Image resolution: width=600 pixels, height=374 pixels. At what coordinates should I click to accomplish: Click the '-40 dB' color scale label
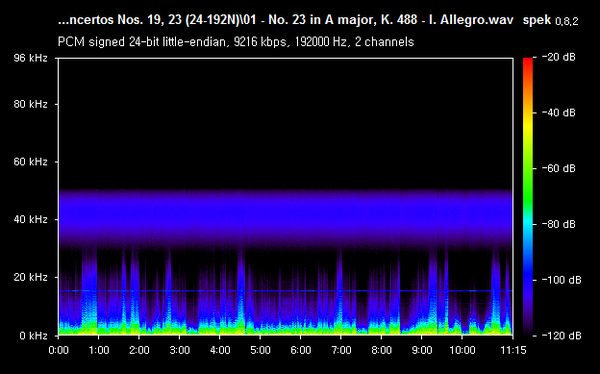coord(559,113)
